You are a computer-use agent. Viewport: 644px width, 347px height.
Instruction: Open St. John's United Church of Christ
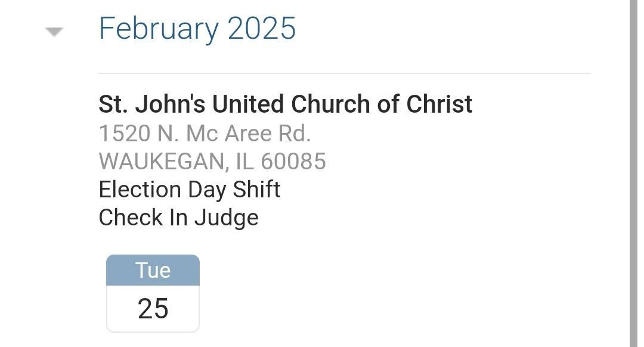tap(285, 104)
